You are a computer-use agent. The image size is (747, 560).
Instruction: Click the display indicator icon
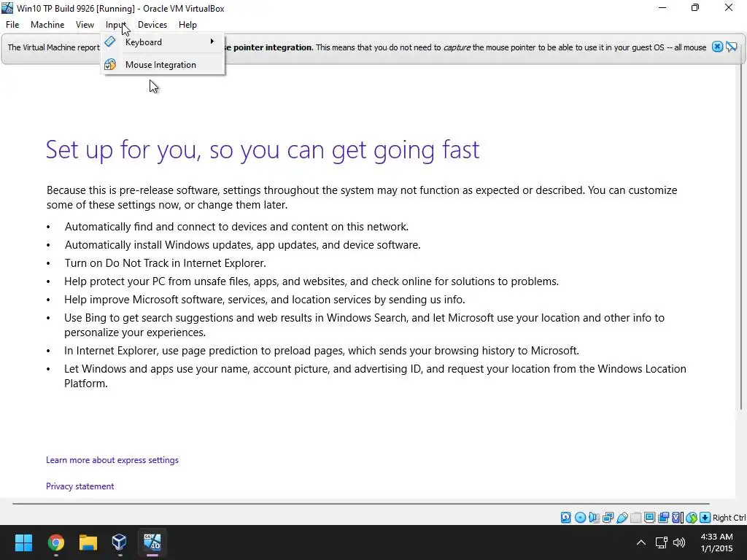coord(649,518)
